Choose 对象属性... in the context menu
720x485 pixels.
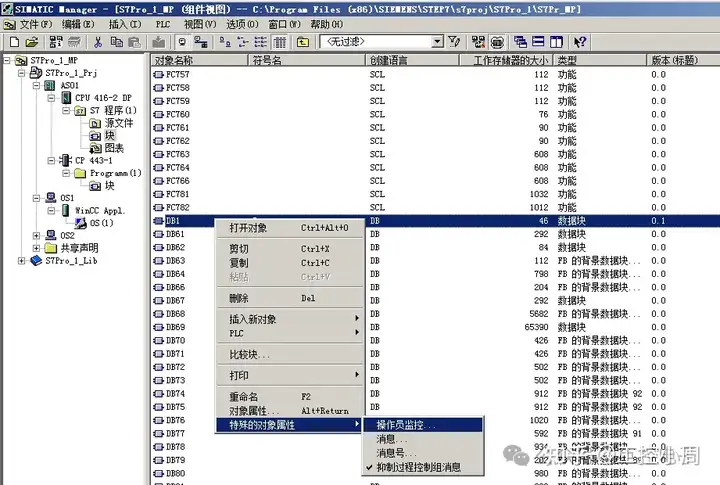point(289,411)
